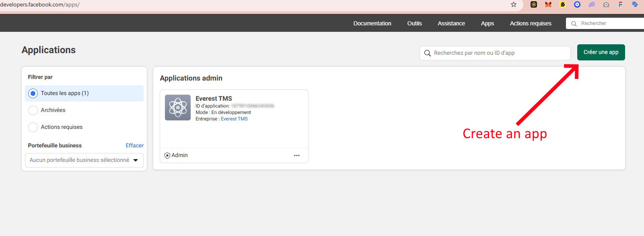Click the bookmark star in the address bar
Viewport: 644px width, 236px height.
514,4
